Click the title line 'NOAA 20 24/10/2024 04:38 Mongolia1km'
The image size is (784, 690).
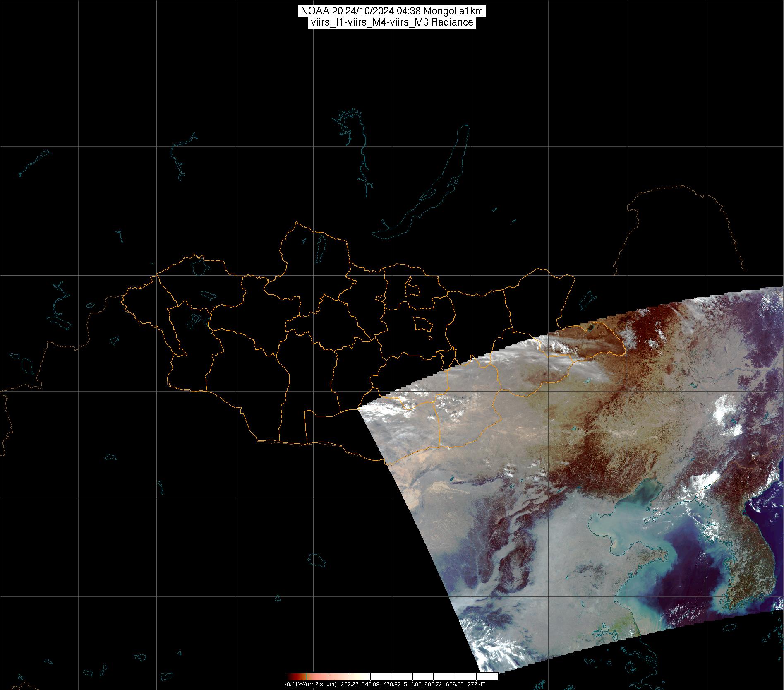click(x=392, y=11)
